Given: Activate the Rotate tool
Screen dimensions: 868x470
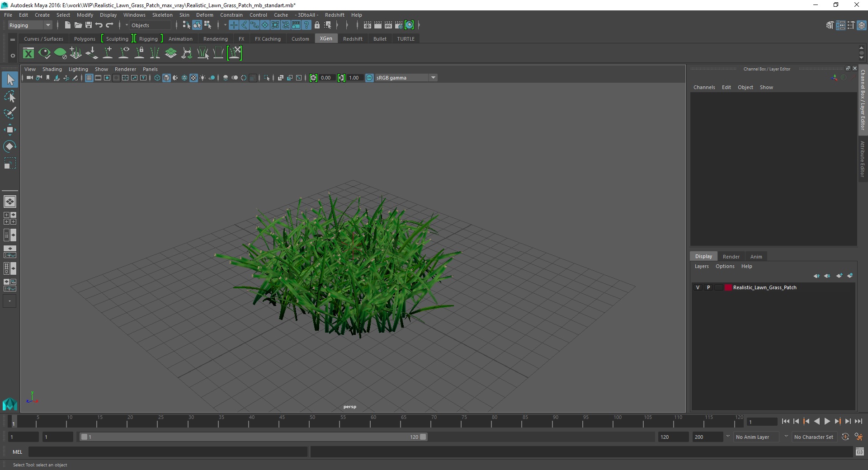Looking at the screenshot, I should (10, 146).
